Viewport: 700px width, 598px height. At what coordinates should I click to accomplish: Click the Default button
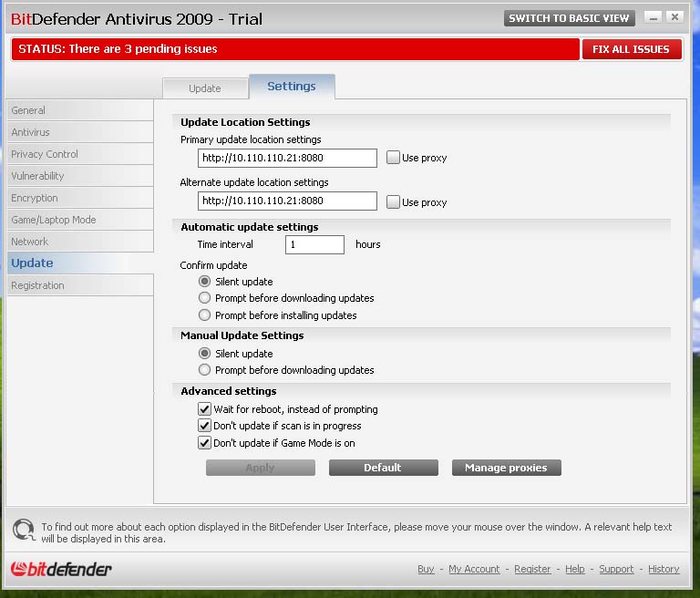[x=383, y=468]
